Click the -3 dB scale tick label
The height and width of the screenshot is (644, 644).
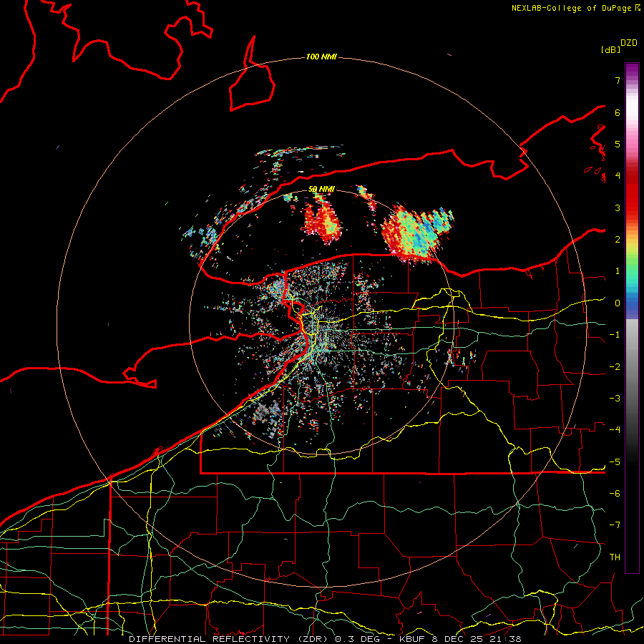point(615,399)
